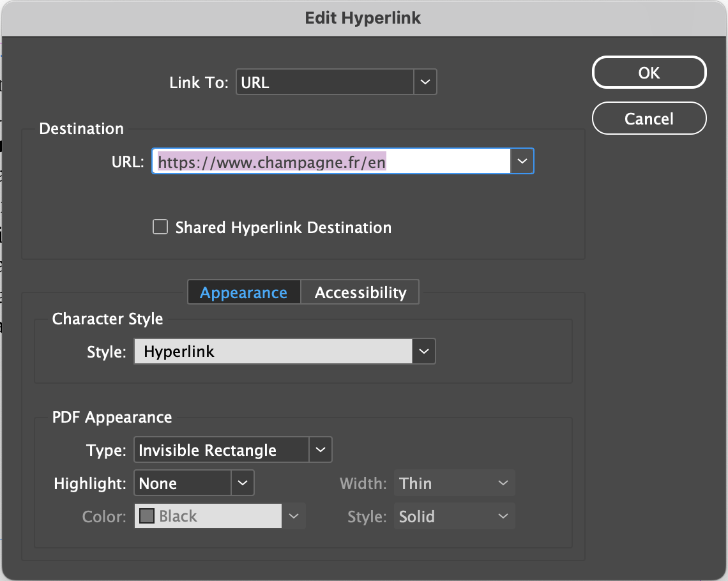Screen dimensions: 728x581
Task: Click the OK button
Action: coord(649,73)
